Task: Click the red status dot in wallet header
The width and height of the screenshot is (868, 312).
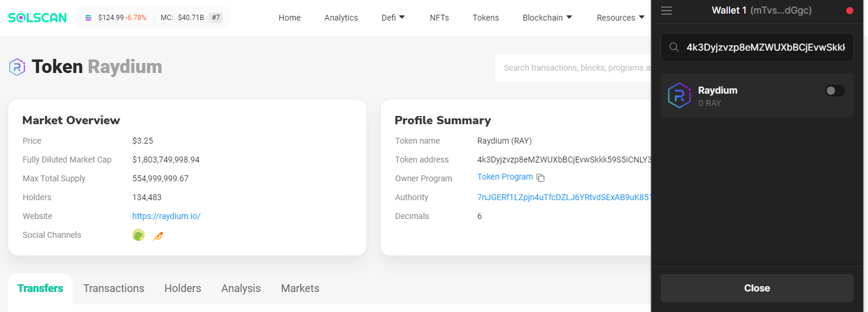Action: (849, 11)
